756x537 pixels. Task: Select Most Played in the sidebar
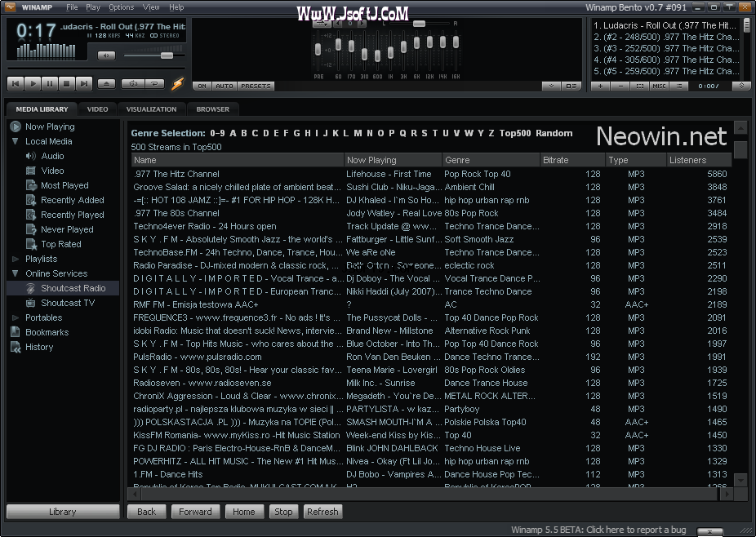[64, 185]
